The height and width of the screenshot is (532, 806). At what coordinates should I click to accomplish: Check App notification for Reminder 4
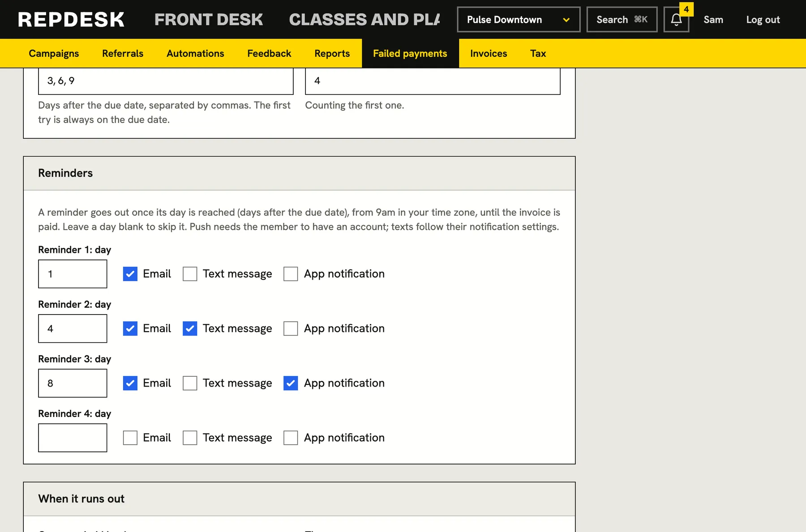[291, 438]
